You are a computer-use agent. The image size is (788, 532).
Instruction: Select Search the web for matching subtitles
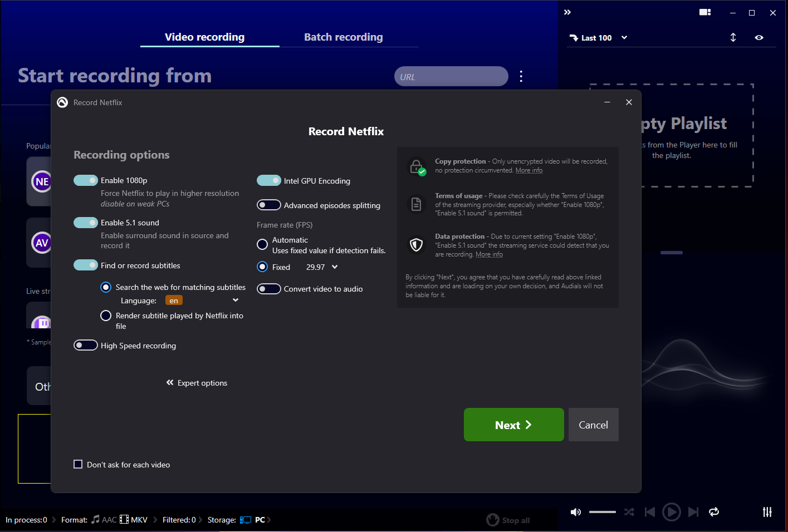tap(106, 287)
